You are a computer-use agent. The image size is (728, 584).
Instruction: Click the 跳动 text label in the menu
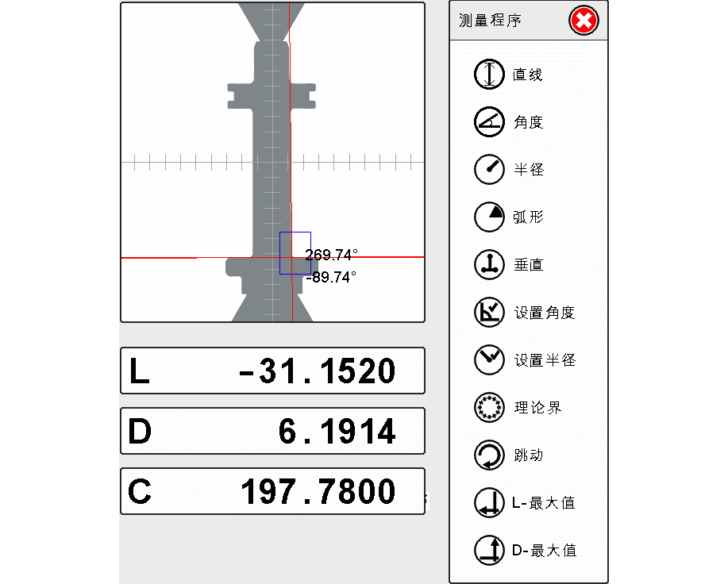[x=528, y=455]
